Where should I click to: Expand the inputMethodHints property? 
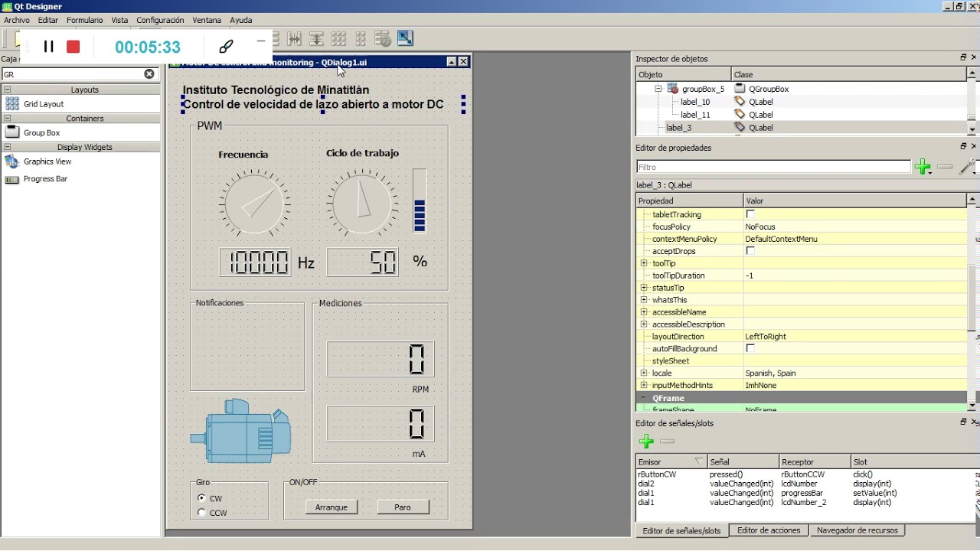(x=644, y=386)
